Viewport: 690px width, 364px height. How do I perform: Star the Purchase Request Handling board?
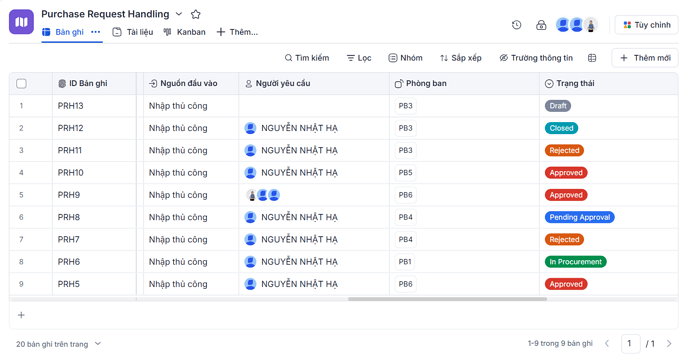pyautogui.click(x=196, y=14)
